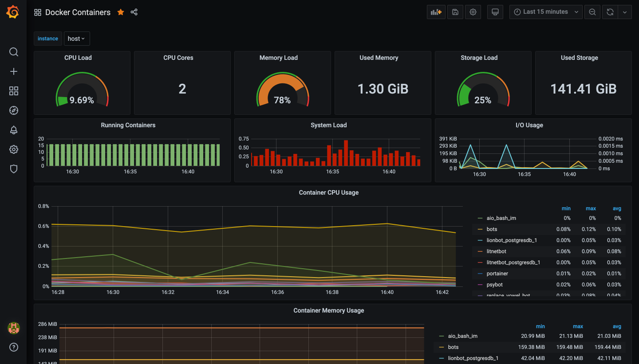The height and width of the screenshot is (364, 639).
Task: Click the Add panel icon
Action: tap(436, 12)
